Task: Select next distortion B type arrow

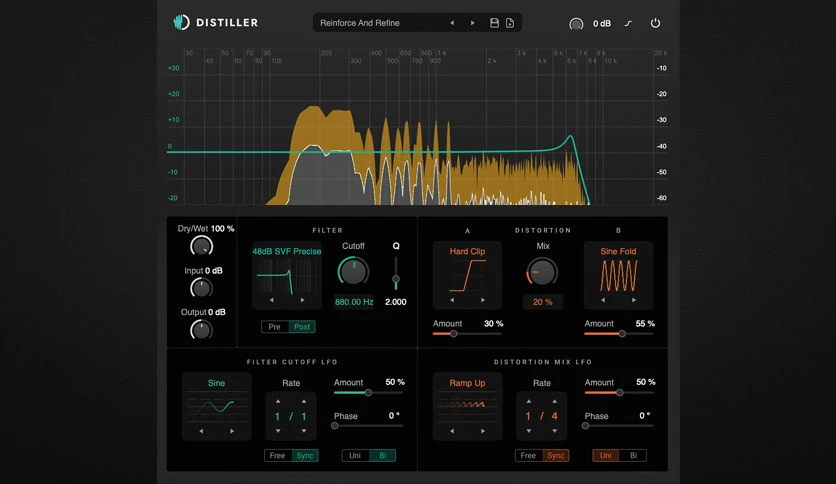Action: tap(634, 300)
